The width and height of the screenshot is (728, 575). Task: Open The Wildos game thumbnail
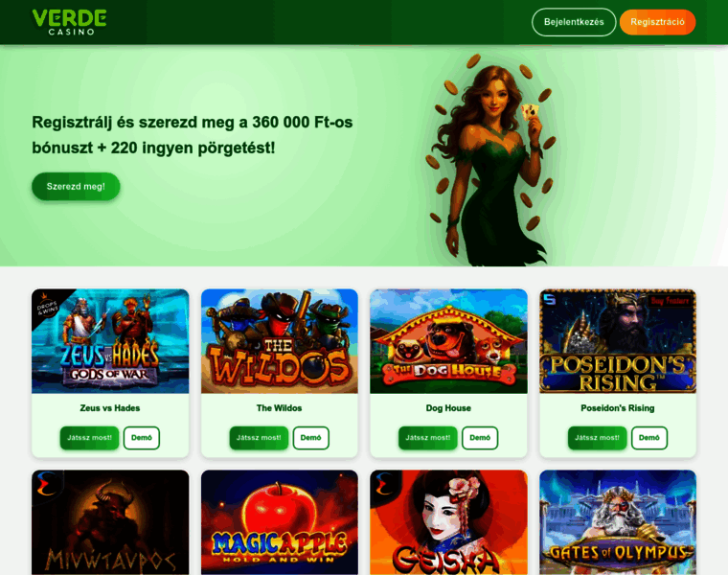tap(280, 341)
